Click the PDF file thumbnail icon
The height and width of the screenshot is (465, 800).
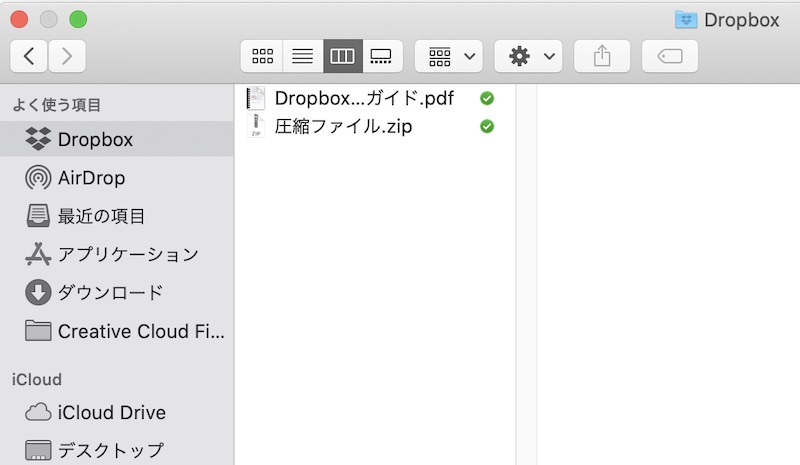[x=256, y=98]
